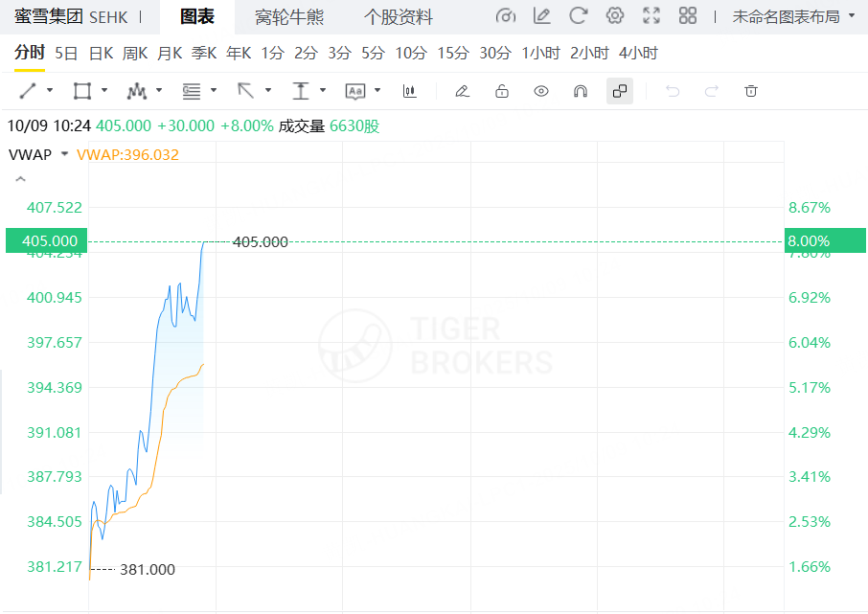Screen dimensions: 868x614
Task: Toggle the highlighted continuous drawing mode button
Action: tap(620, 91)
